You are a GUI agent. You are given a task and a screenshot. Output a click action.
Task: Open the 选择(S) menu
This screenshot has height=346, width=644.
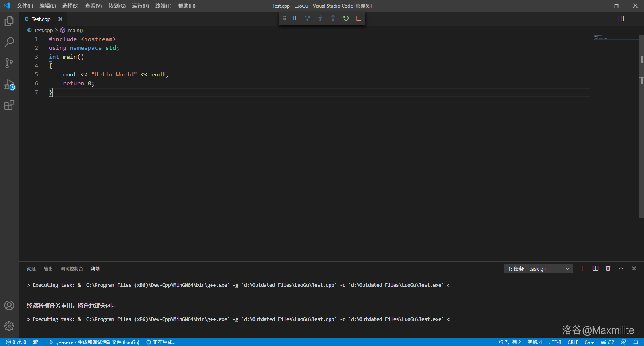[x=70, y=6]
